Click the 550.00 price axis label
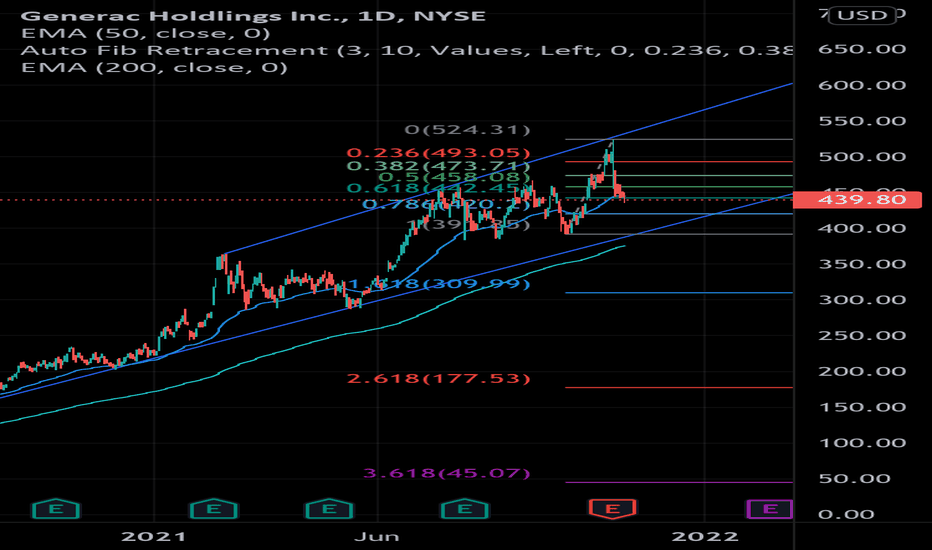 point(862,121)
